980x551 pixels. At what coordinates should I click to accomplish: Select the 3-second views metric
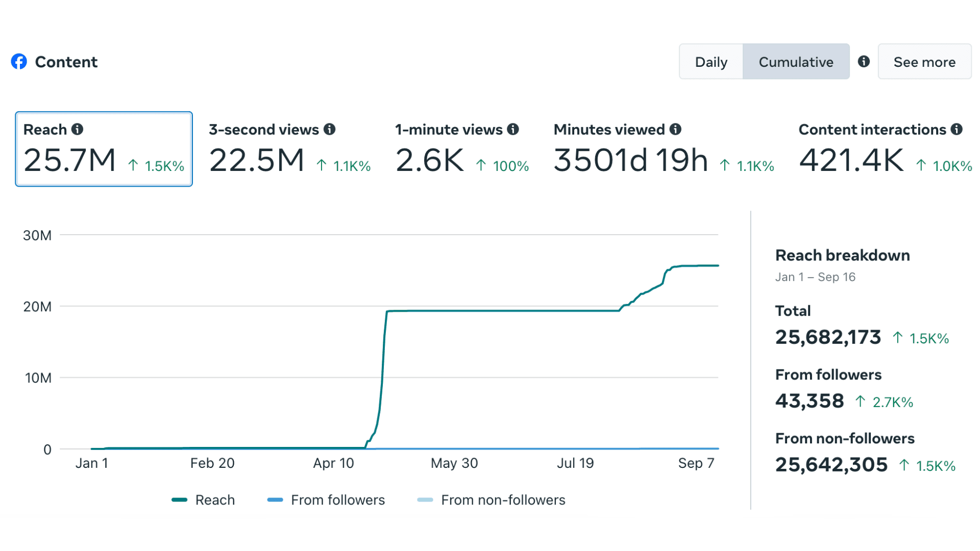click(289, 149)
